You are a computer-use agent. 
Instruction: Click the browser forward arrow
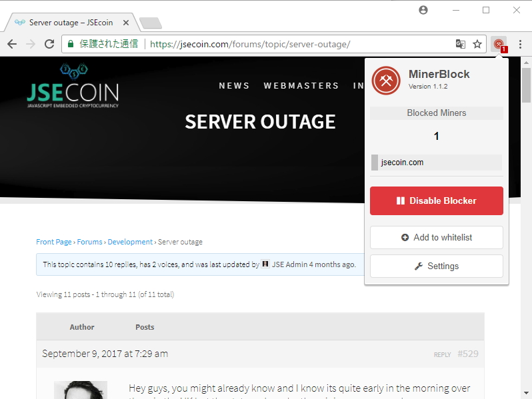31,44
